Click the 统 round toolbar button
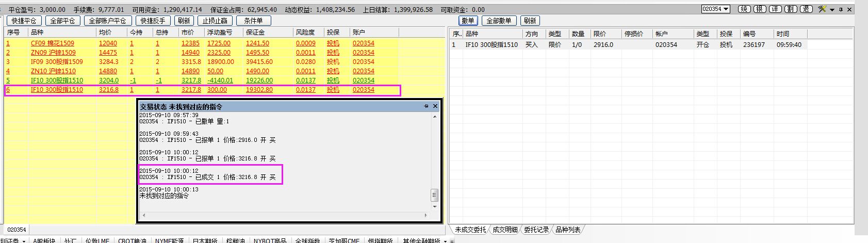This screenshot has height=243, width=868. click(x=744, y=9)
